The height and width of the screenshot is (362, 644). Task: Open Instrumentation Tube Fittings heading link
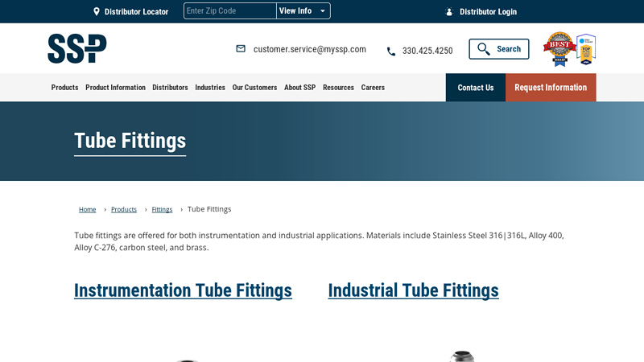(x=183, y=290)
